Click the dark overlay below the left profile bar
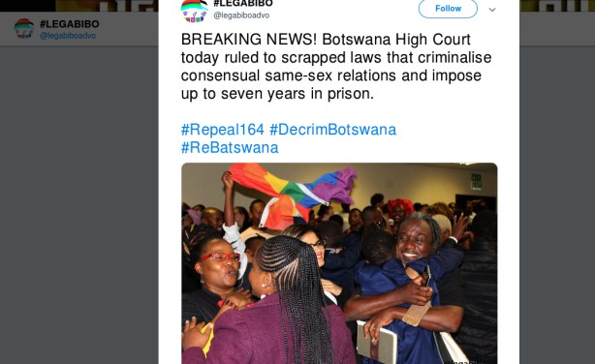Viewport: 595px width, 364px height. tap(78, 205)
